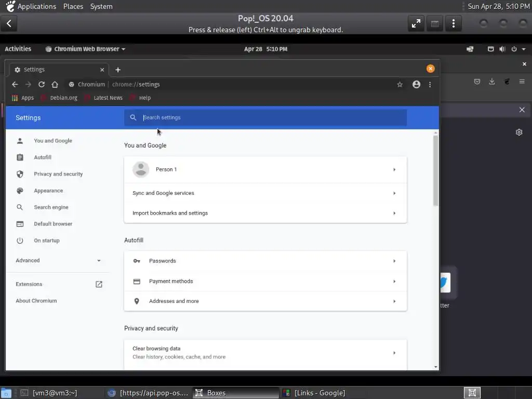
Task: Open the Debian.org bookmark
Action: (59, 98)
